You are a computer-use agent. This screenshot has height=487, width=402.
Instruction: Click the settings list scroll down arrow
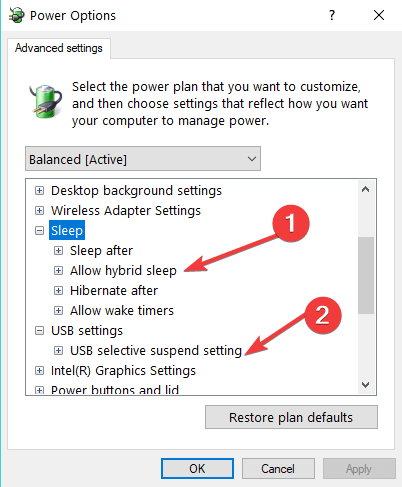pos(366,385)
